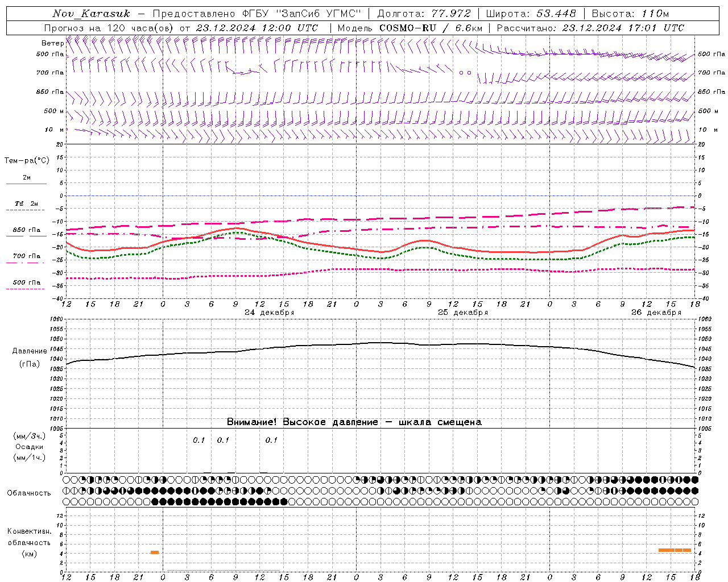Click the right 500 м wind level label

click(708, 111)
